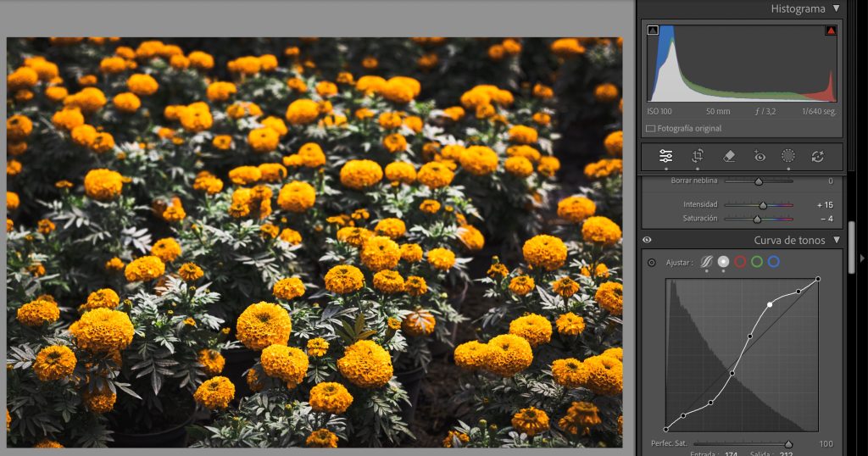868x456 pixels.
Task: Click the Borrar neblina value 0
Action: tap(831, 181)
